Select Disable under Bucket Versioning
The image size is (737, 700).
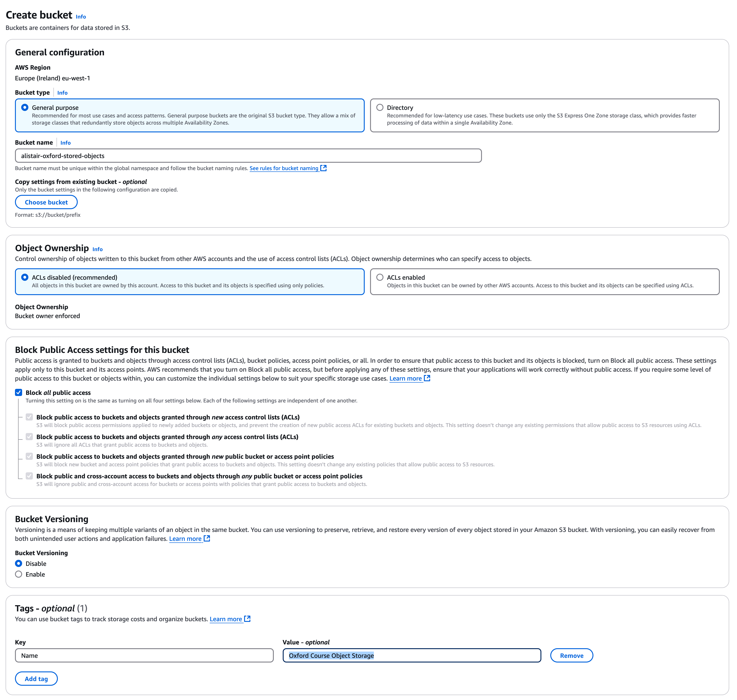(19, 563)
